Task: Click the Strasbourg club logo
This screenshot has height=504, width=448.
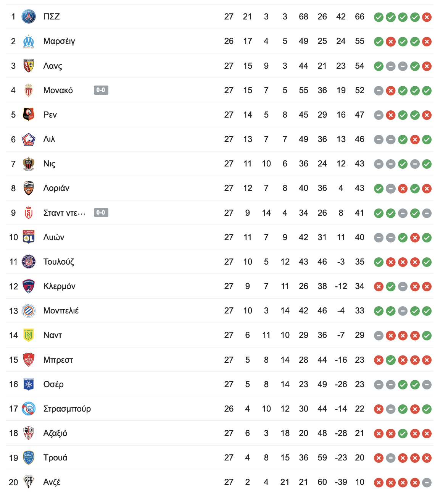Action: (29, 409)
